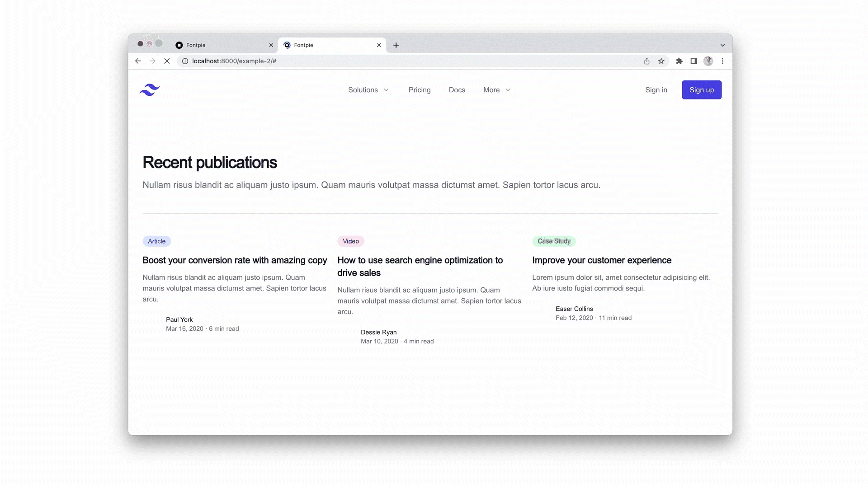Stop page loading with X icon
This screenshot has width=868, height=488.
(x=167, y=61)
